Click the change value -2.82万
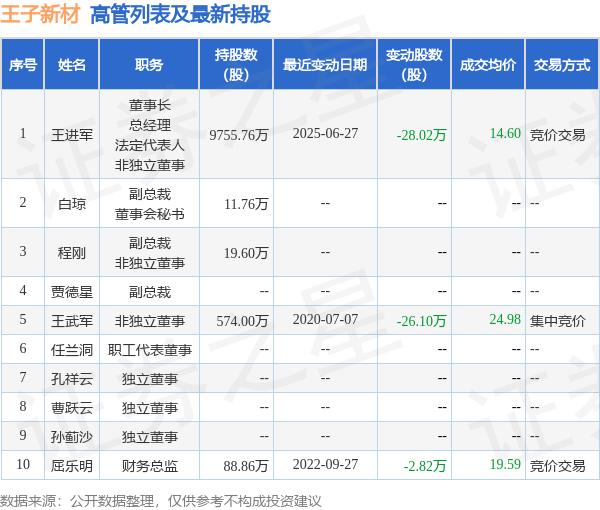This screenshot has height=510, width=600. tap(425, 466)
